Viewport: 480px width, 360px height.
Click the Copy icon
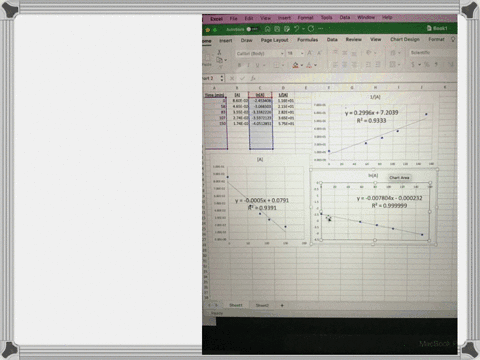tap(219, 60)
